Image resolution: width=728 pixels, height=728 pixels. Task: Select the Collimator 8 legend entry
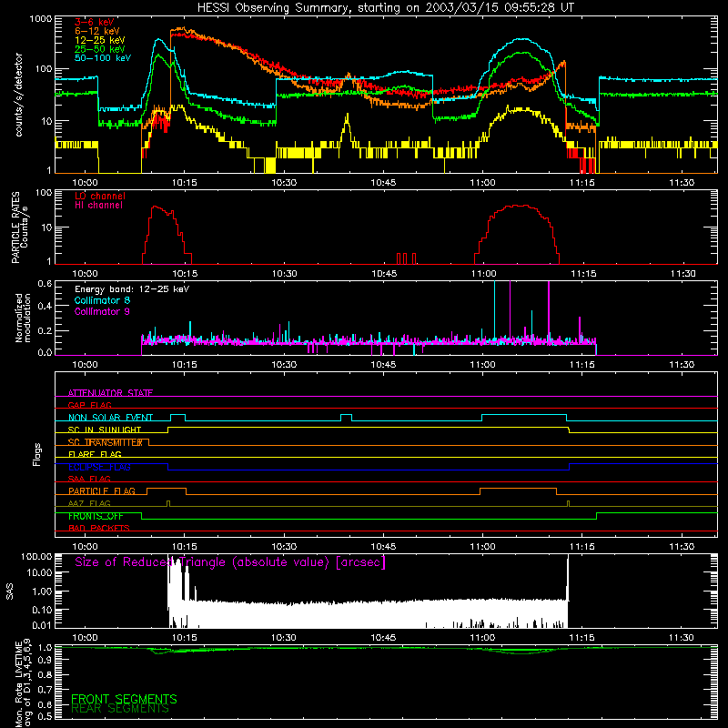coord(102,300)
